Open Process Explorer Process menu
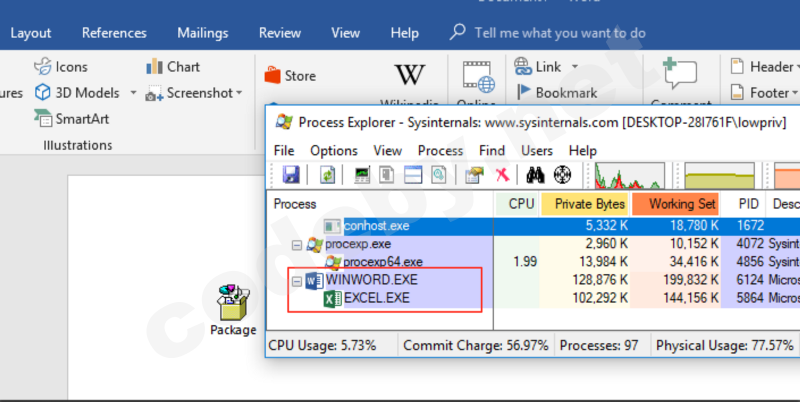The height and width of the screenshot is (402, 800). click(x=440, y=150)
